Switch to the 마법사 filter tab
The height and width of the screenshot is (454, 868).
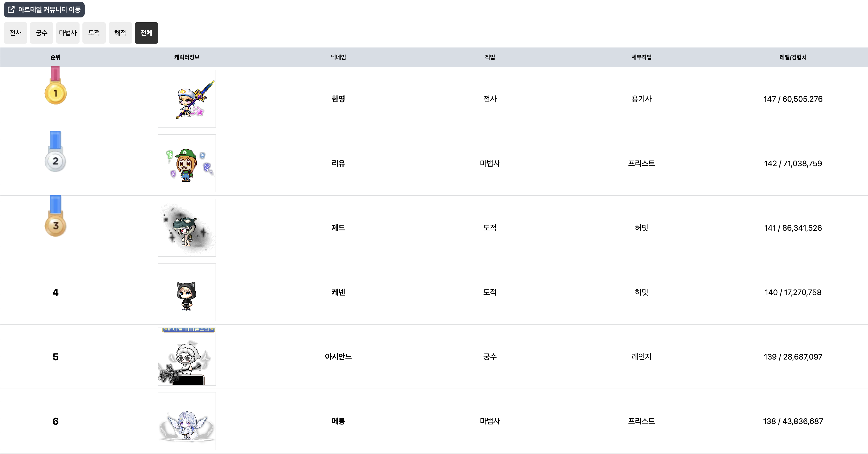pos(68,33)
